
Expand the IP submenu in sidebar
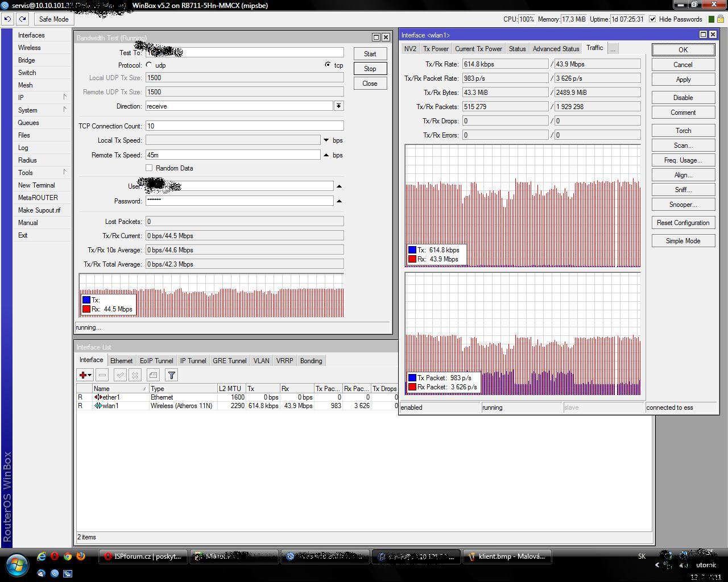(x=65, y=97)
